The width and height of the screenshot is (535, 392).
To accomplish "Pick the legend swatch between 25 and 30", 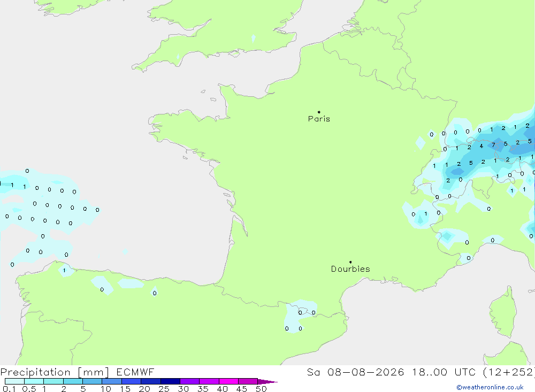I will click(170, 381).
